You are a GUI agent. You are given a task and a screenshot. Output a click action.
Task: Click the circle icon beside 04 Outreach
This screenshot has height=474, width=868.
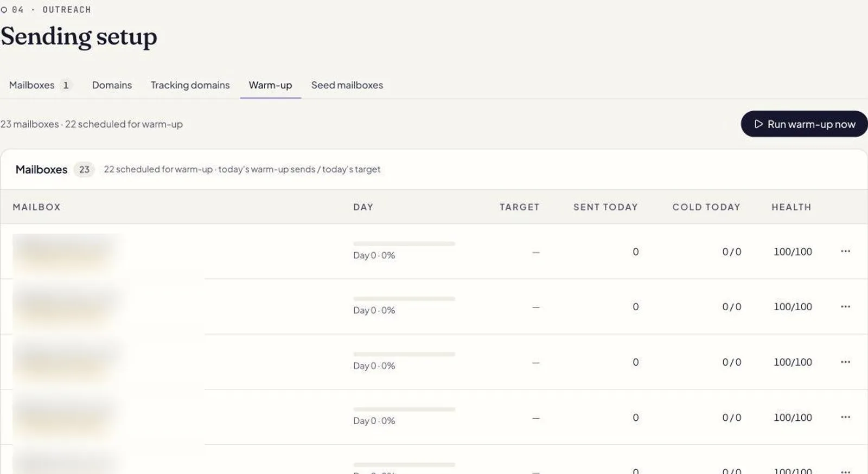point(4,10)
